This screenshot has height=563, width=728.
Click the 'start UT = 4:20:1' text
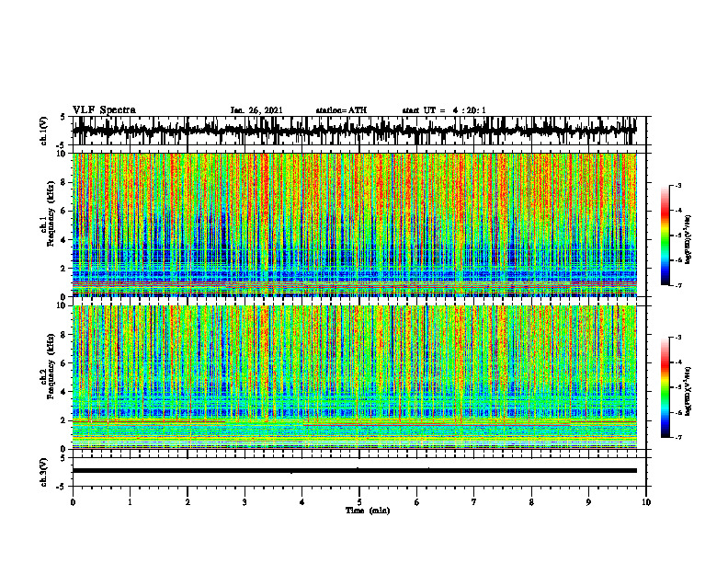(444, 110)
